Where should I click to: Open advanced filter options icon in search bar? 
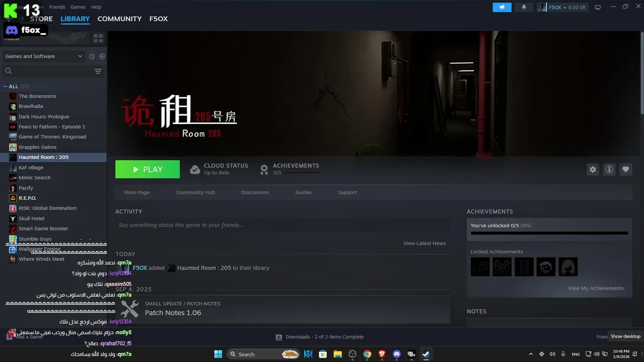tap(98, 71)
